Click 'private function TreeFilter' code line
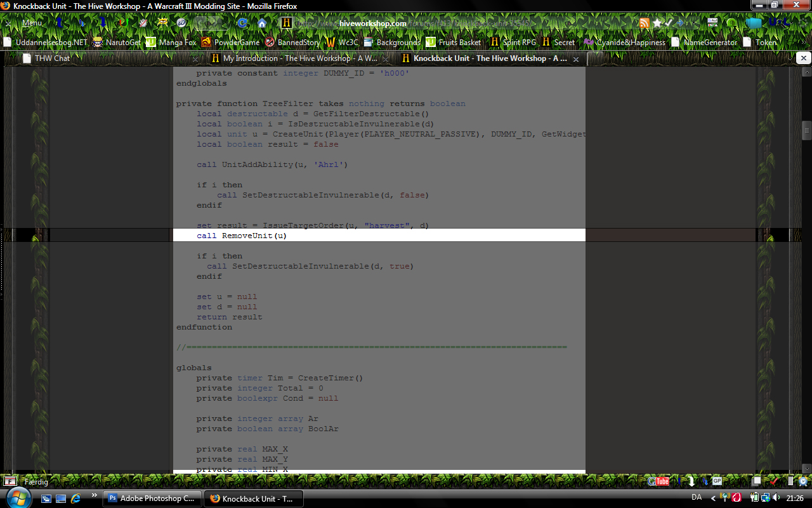Screen dimensions: 812x508 (x=320, y=104)
